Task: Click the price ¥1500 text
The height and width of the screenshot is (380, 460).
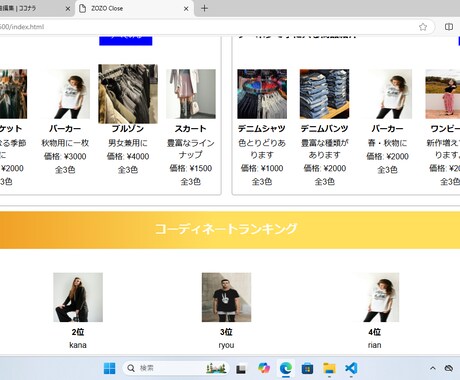Action: pos(191,168)
